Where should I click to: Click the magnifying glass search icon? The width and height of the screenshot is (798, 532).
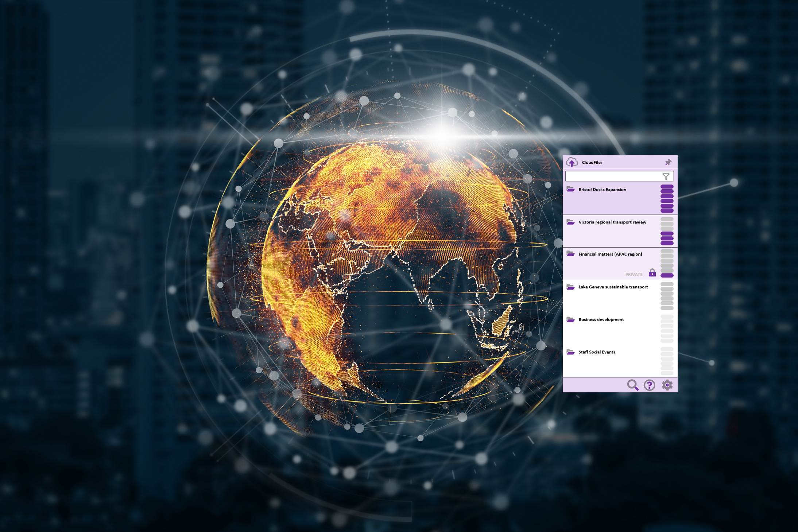[633, 385]
